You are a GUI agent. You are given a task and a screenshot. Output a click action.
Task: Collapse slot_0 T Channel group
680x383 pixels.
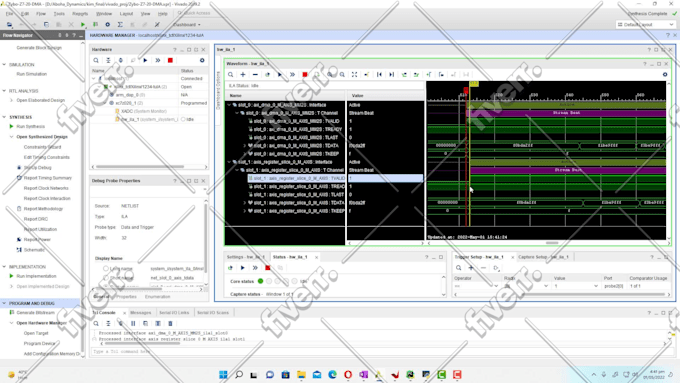(x=237, y=113)
